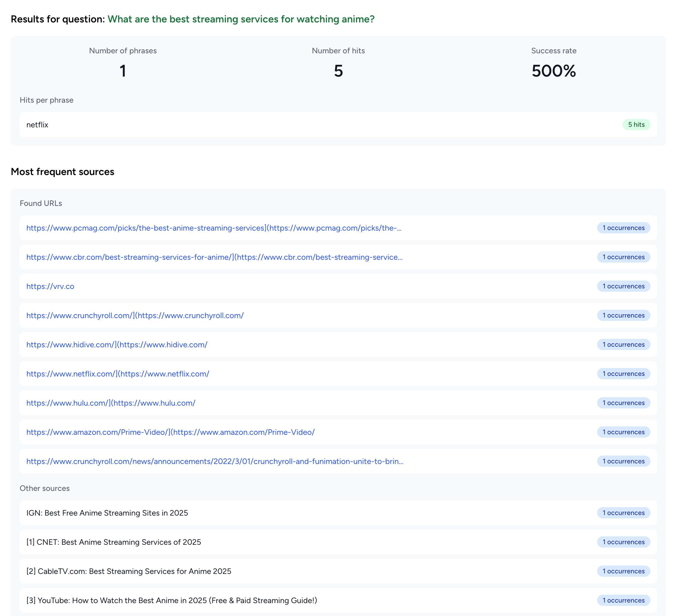Open the pcmag.com anime streaming services link
Viewport: 674px width, 616px height.
pyautogui.click(x=214, y=228)
